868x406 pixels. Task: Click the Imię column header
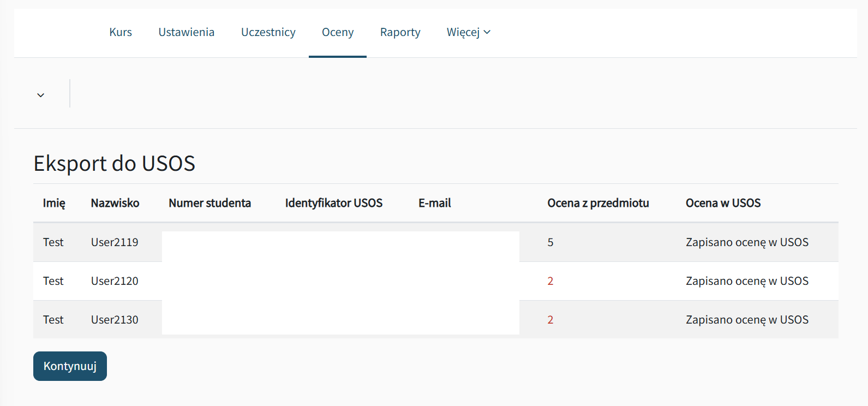[x=54, y=203]
